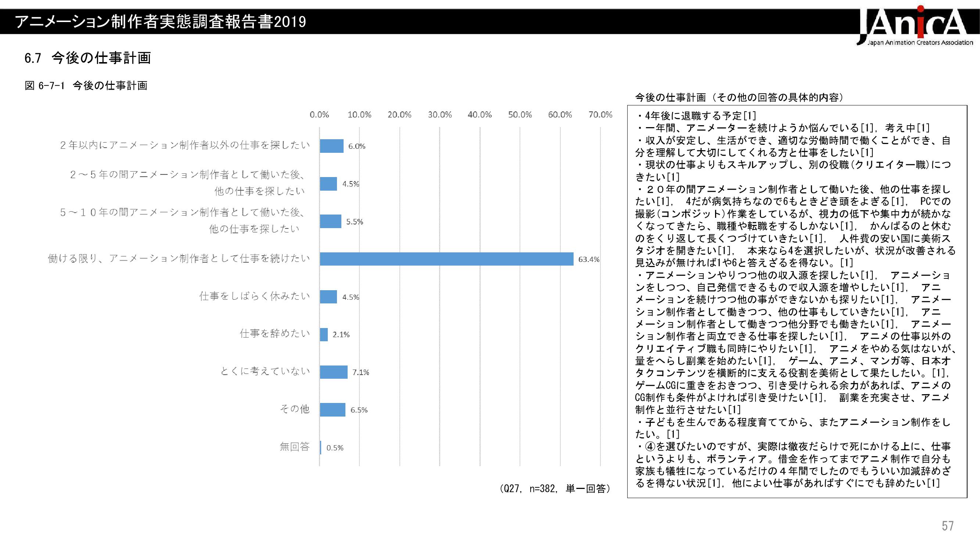Click the report title アニメーション制作者実態調査報告書2019
Image resolution: width=980 pixels, height=551 pixels.
161,22
